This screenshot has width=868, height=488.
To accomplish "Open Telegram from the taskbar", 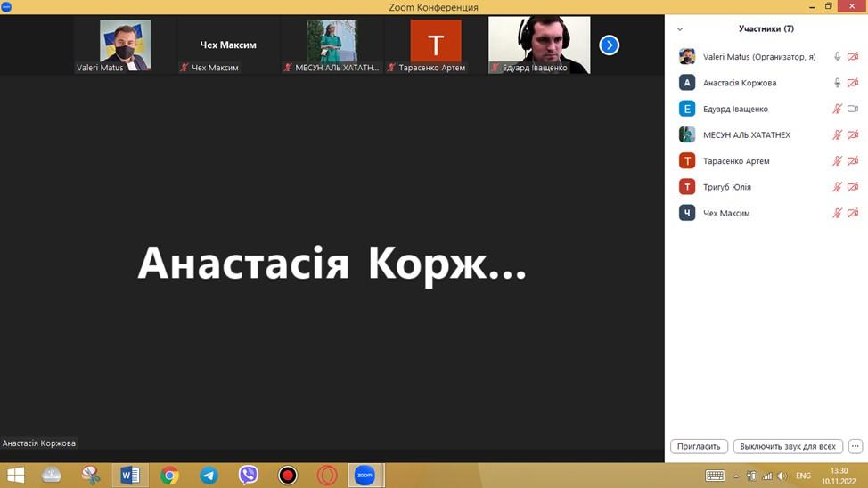I will [x=209, y=476].
